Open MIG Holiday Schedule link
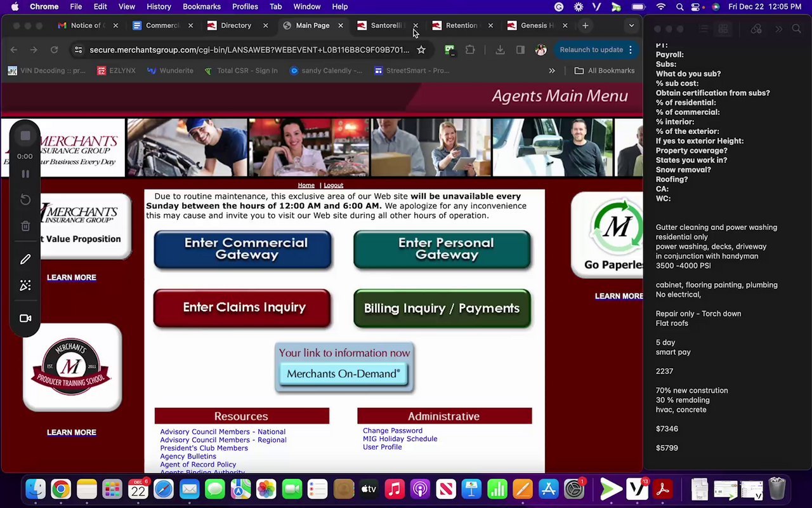The image size is (812, 508). (x=400, y=439)
